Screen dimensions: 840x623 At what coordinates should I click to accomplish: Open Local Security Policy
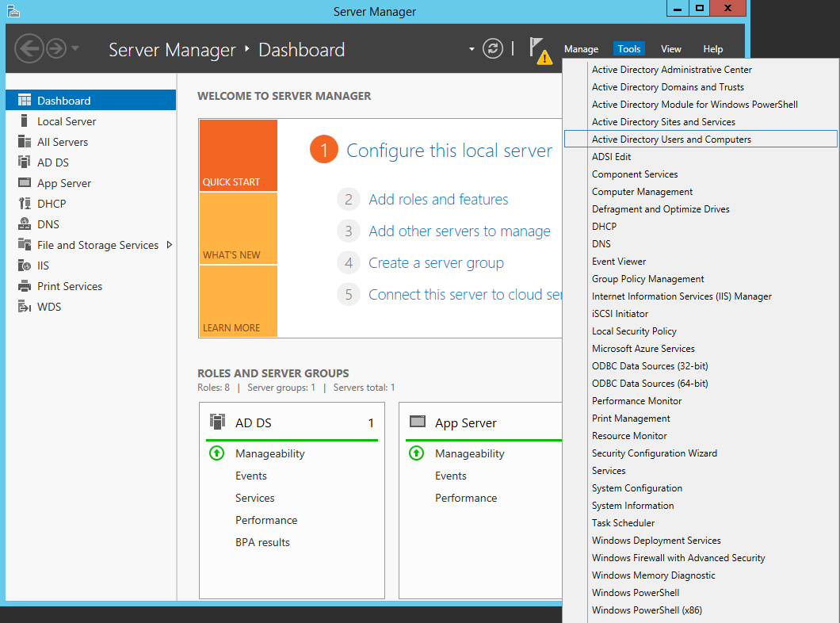click(634, 331)
